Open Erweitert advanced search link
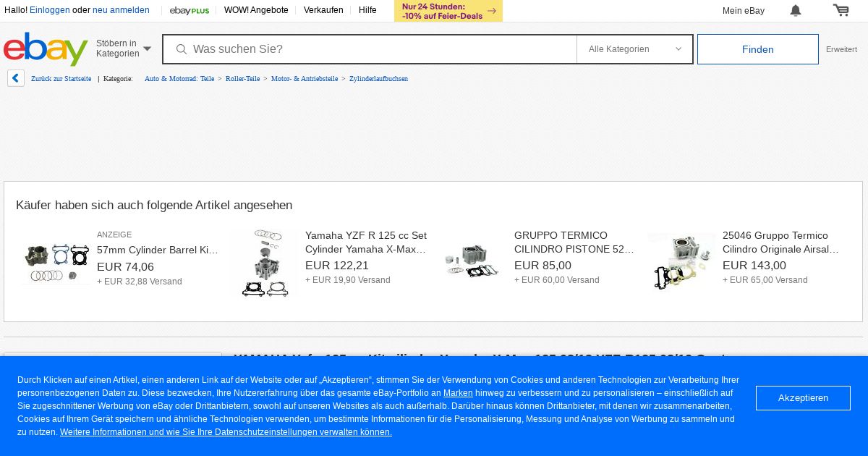Image resolution: width=868 pixels, height=456 pixels. (x=841, y=49)
